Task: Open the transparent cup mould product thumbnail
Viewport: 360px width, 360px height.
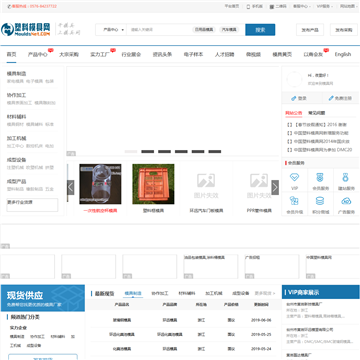Action: [100, 184]
